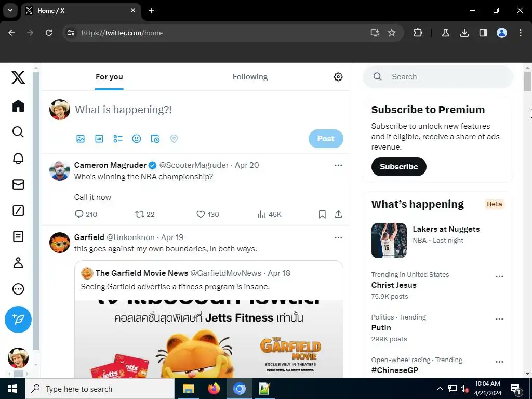This screenshot has width=532, height=399.
Task: Show hidden system tray icons
Action: (440, 389)
